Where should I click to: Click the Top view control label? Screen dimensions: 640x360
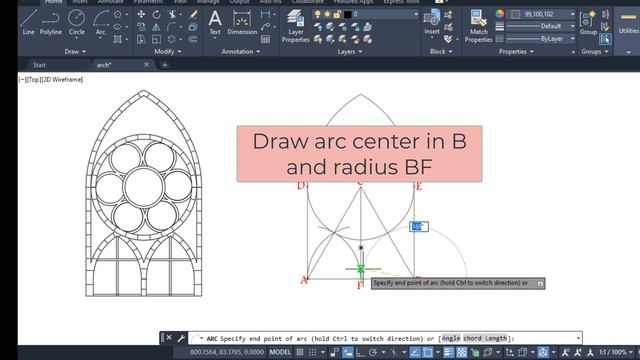33,80
